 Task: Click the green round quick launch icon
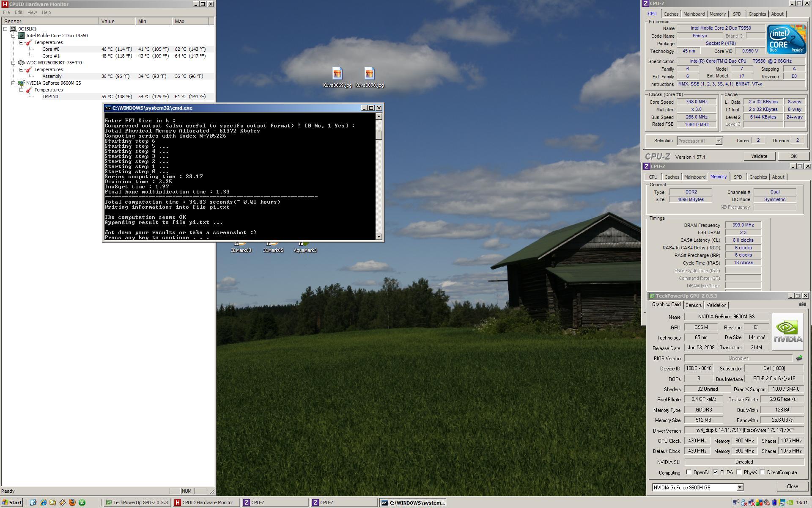point(82,502)
